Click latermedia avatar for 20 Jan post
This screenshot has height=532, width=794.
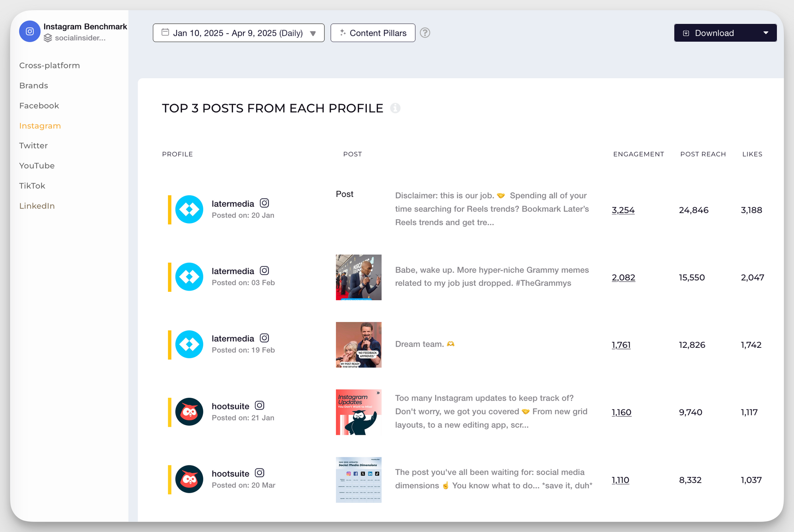point(189,209)
